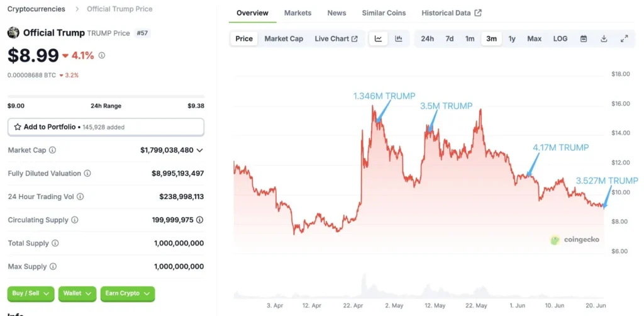Open the Markets tab

pyautogui.click(x=297, y=13)
